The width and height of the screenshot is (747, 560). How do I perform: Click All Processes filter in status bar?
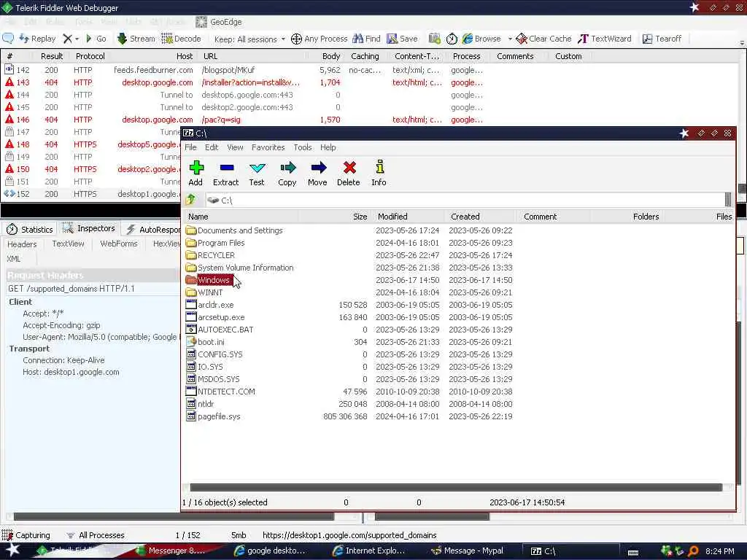96,534
